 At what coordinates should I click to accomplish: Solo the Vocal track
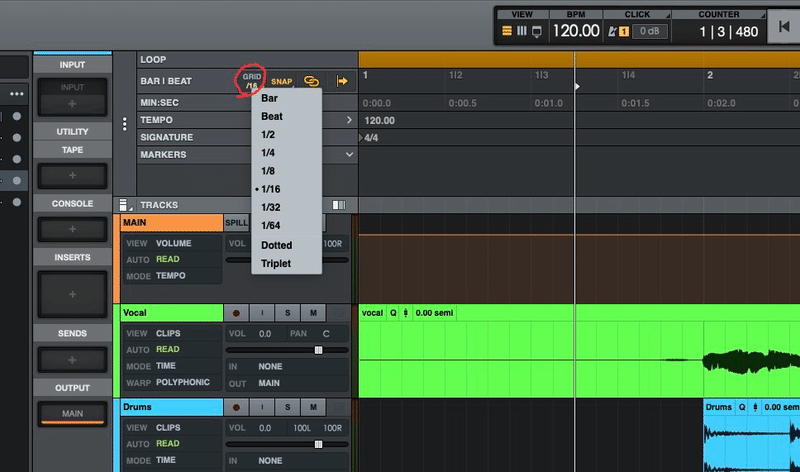click(x=288, y=313)
